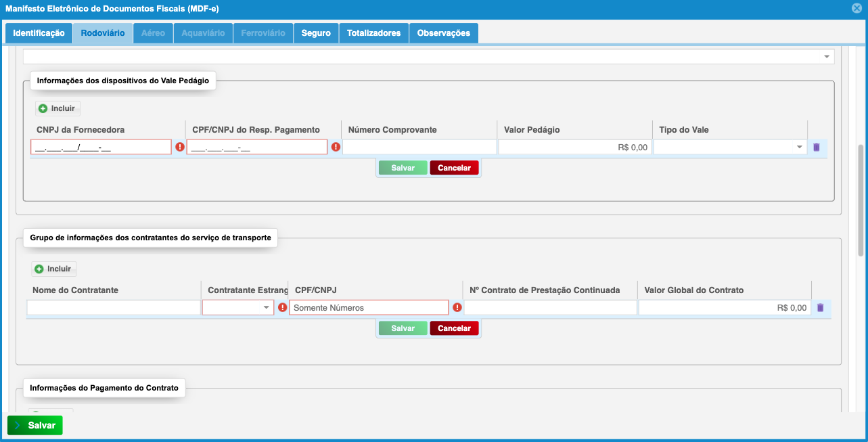Delete the contratante row with trash icon
Viewport: 868px width, 442px height.
tap(820, 308)
